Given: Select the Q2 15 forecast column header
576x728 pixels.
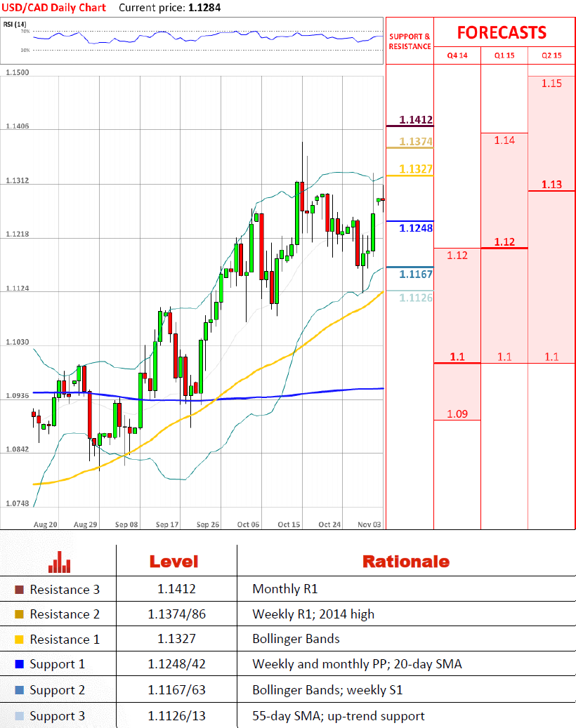Looking at the screenshot, I should tap(552, 55).
